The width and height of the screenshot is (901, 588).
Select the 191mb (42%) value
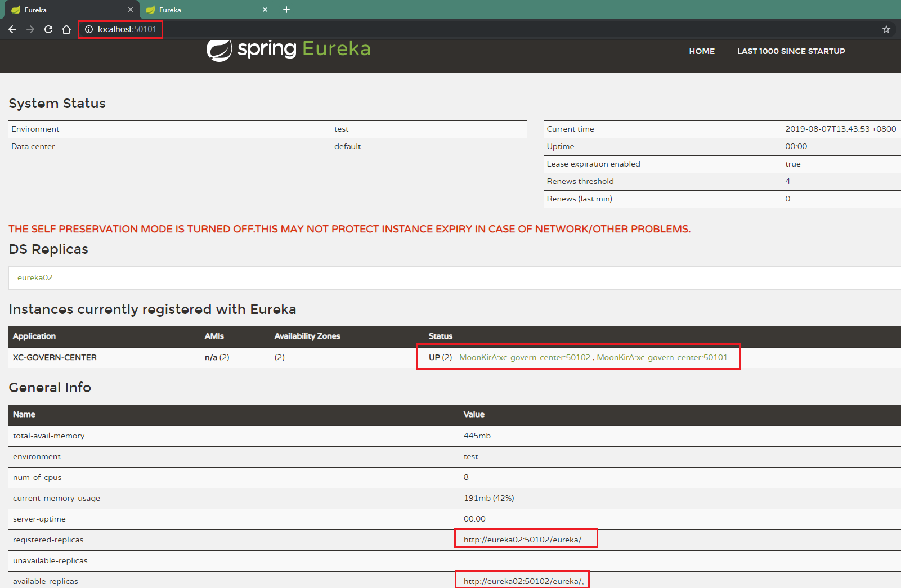489,498
